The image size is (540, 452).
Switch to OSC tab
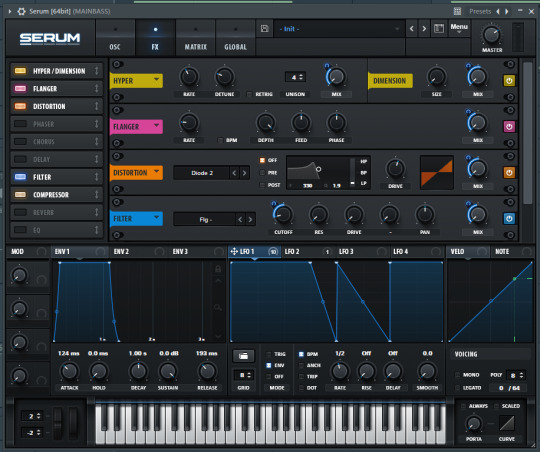pyautogui.click(x=115, y=38)
